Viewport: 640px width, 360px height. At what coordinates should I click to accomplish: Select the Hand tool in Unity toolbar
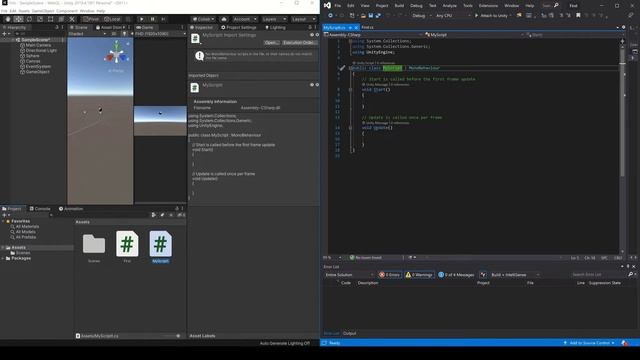pyautogui.click(x=8, y=19)
